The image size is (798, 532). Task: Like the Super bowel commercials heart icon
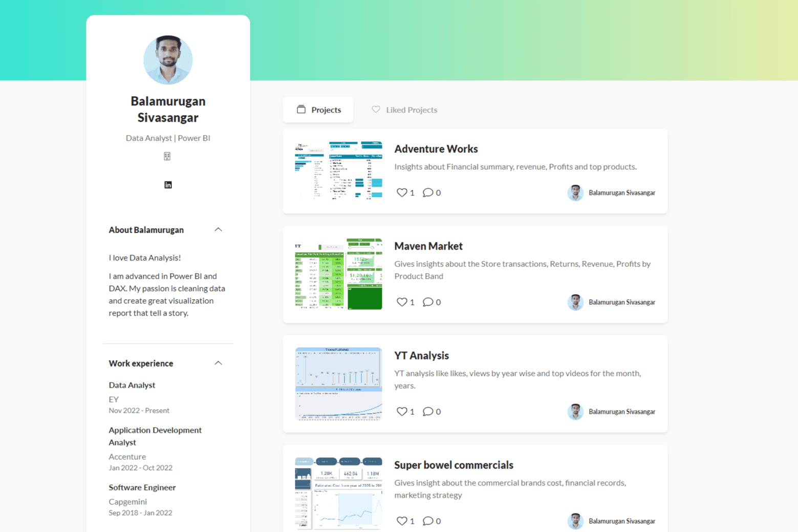tap(402, 521)
